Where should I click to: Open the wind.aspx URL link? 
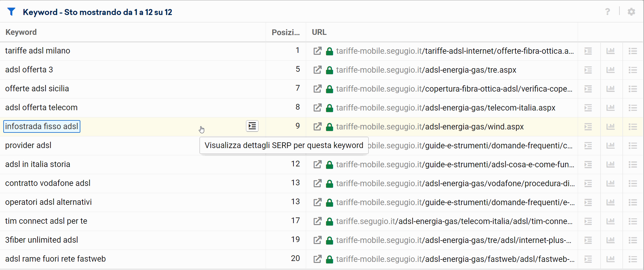(430, 127)
